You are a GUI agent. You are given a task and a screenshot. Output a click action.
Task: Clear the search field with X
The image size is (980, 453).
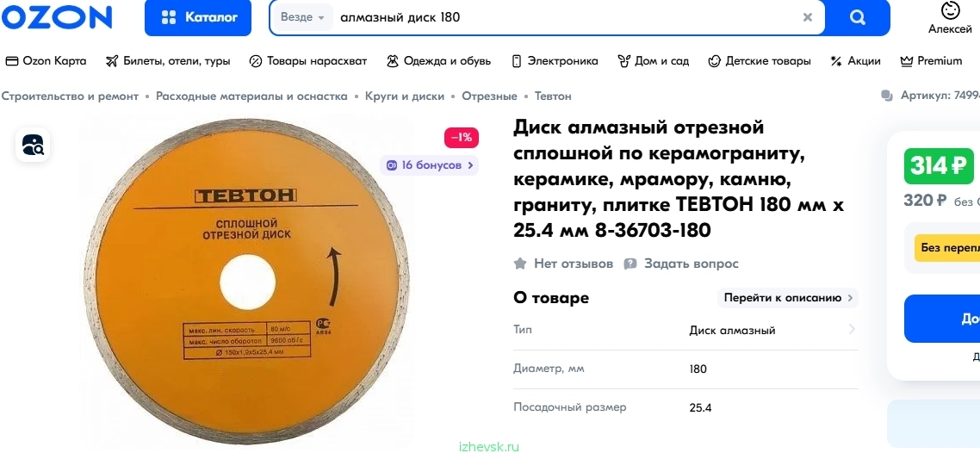808,17
